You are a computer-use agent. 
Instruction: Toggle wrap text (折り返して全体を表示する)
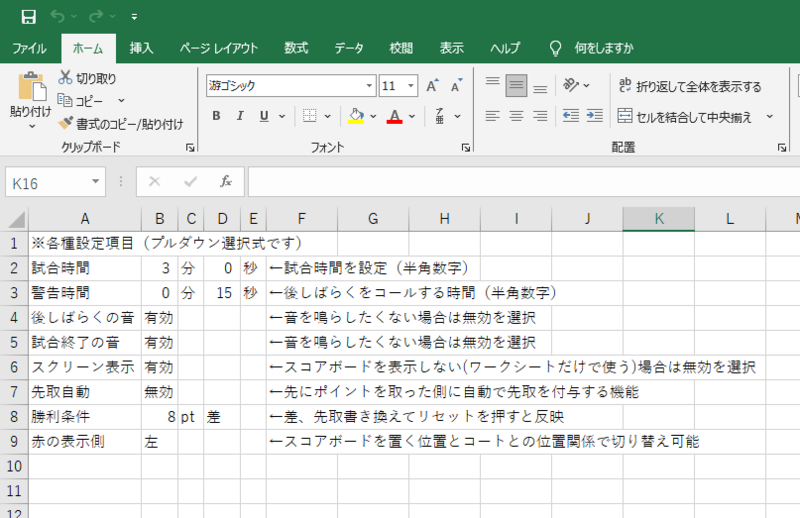690,86
